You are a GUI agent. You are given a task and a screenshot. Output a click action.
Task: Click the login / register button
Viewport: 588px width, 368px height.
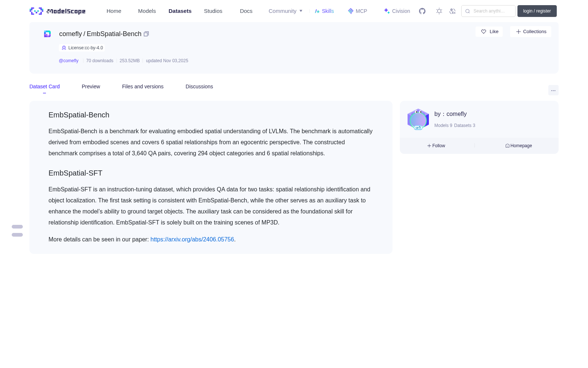[x=537, y=11]
